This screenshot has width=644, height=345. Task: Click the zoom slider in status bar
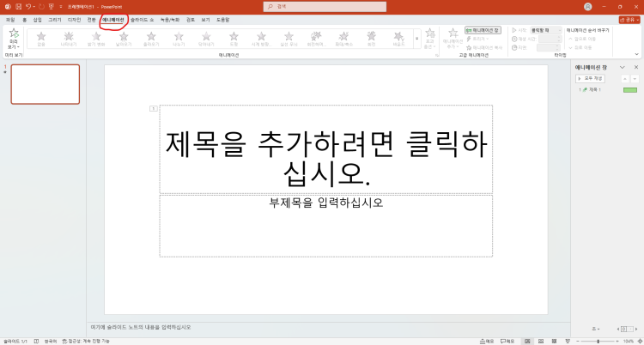598,342
